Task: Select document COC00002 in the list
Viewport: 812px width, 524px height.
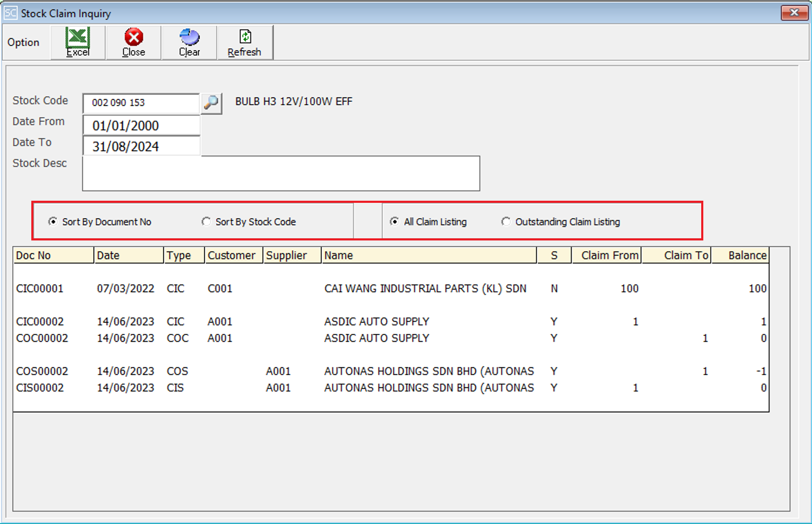Action: pyautogui.click(x=42, y=338)
